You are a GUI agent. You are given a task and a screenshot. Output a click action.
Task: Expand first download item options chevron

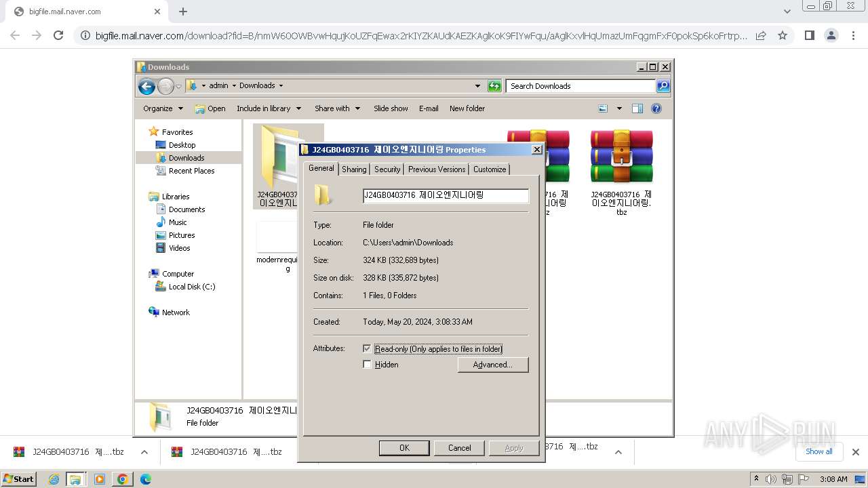(x=144, y=452)
